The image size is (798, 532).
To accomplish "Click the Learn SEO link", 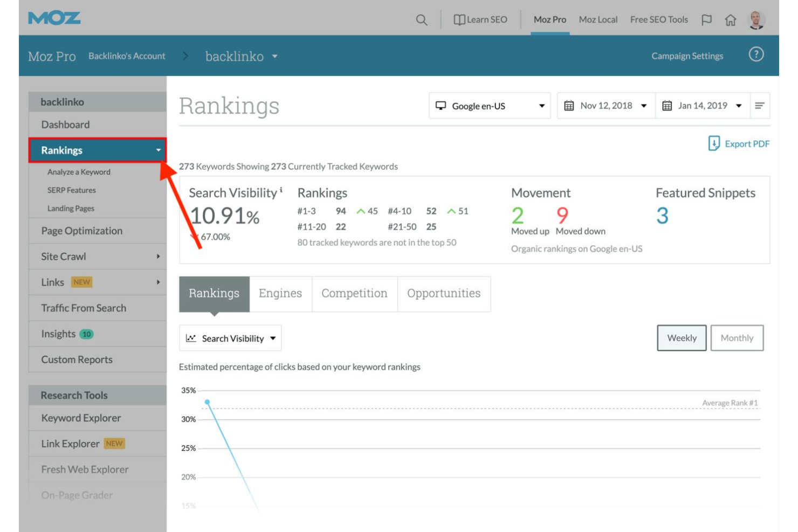I will point(487,20).
